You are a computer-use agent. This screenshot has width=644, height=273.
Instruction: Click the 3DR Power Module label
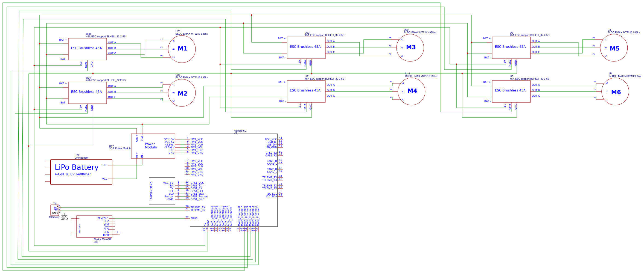tap(120, 149)
